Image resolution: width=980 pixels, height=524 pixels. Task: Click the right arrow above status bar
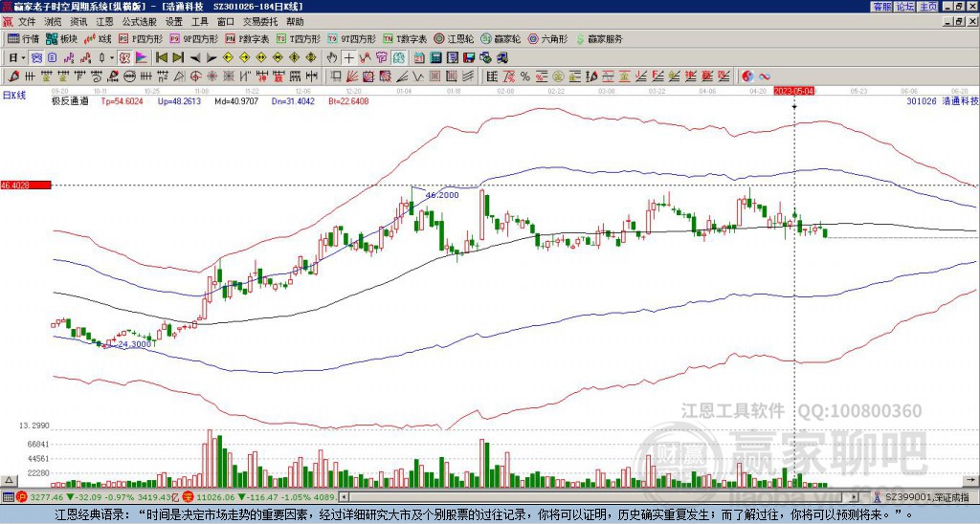click(x=972, y=480)
